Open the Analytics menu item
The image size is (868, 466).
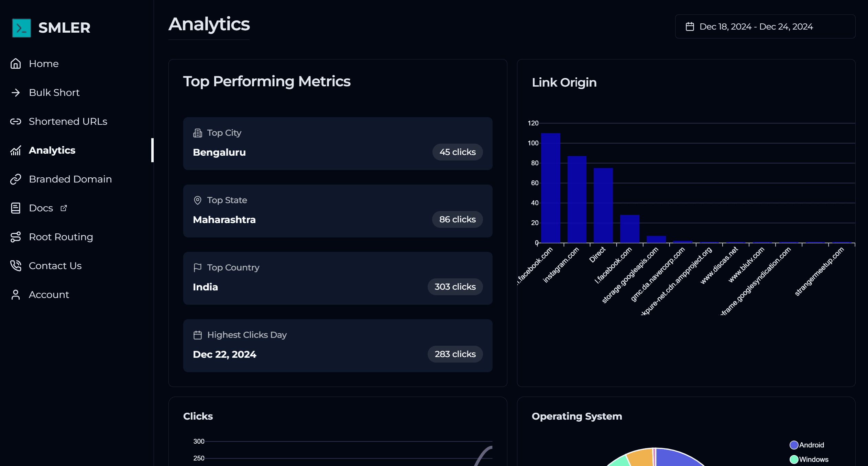[52, 150]
